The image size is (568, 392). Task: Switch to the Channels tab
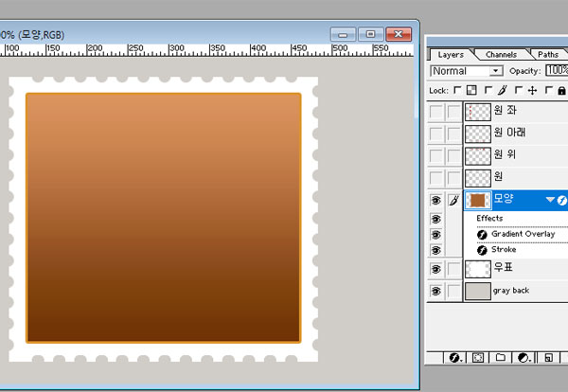point(502,54)
